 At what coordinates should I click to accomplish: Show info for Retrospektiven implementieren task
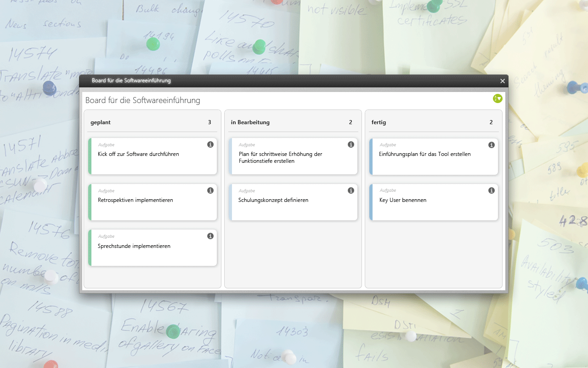210,190
